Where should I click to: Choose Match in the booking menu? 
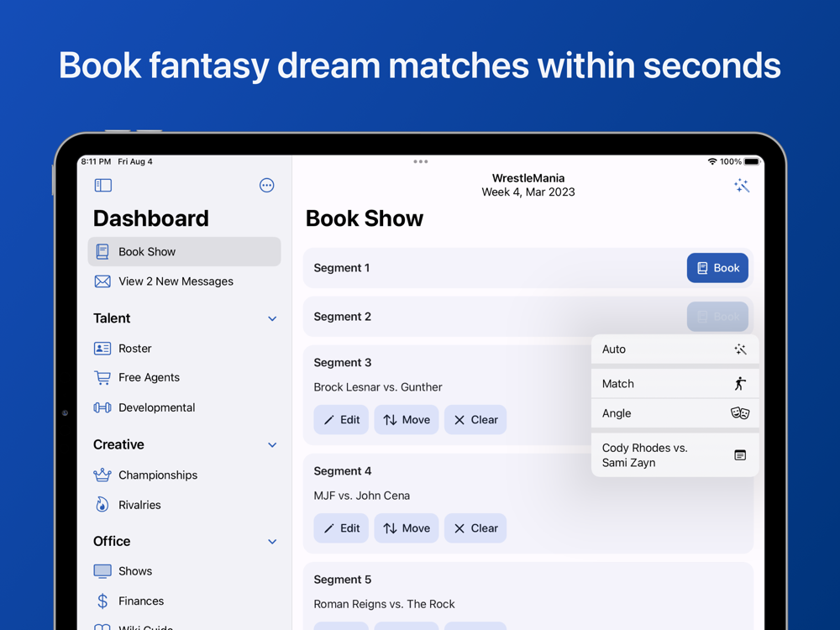tap(675, 384)
